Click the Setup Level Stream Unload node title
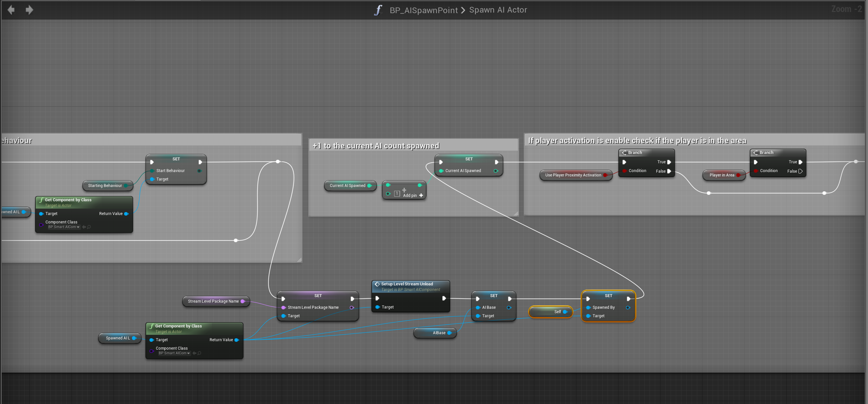This screenshot has width=868, height=404. point(407,284)
